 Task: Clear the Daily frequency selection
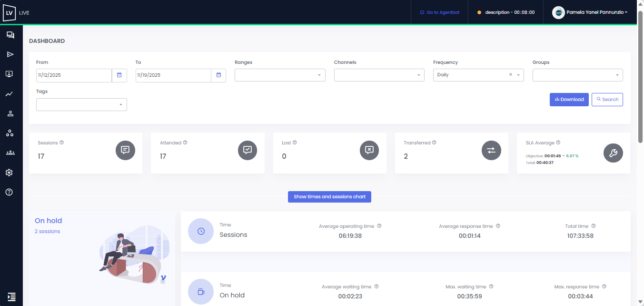(x=511, y=75)
